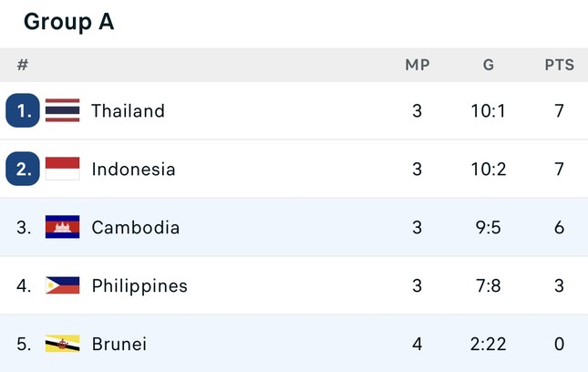Click the Brunei flag icon
The height and width of the screenshot is (372, 588).
pos(62,344)
